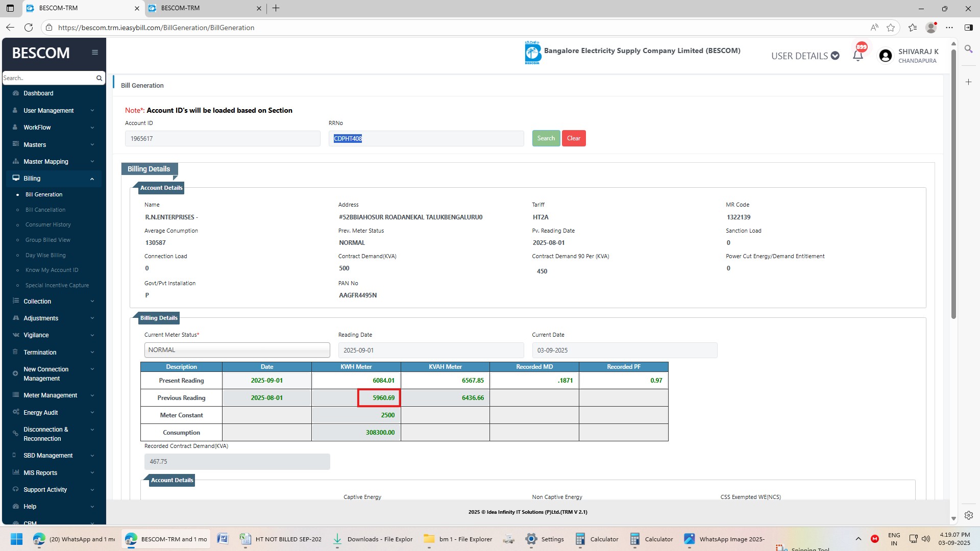Open the user profile avatar icon
980x551 pixels.
pyautogui.click(x=886, y=56)
